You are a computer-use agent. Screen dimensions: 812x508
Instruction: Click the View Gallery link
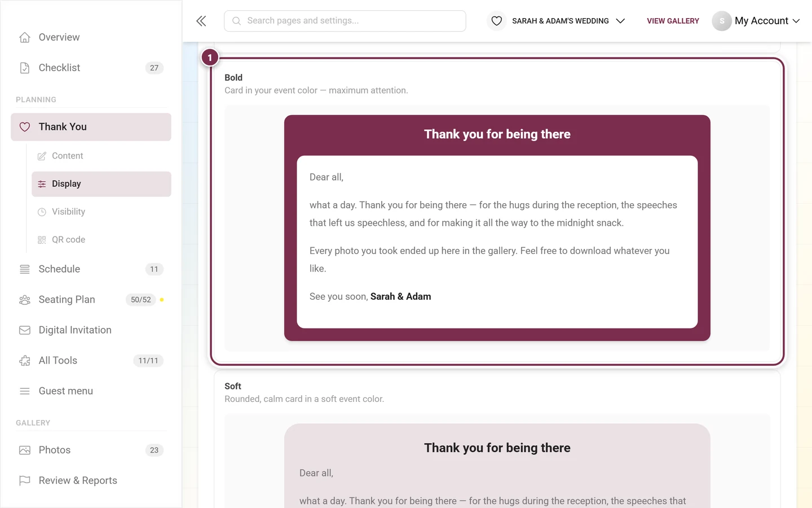click(673, 21)
